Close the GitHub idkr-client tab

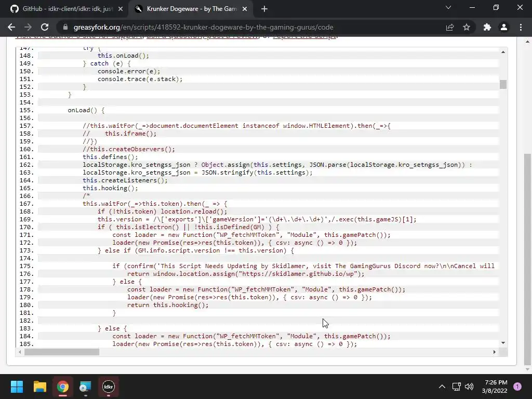[121, 9]
